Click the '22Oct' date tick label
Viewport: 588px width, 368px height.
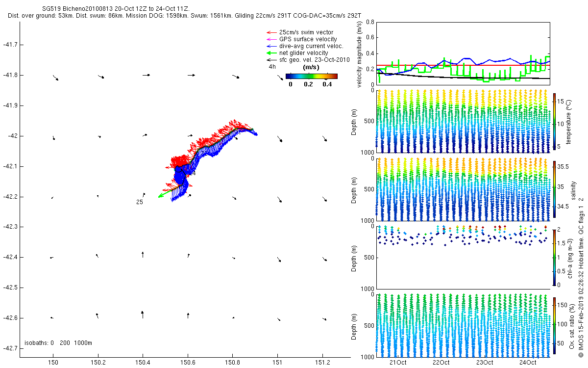click(441, 363)
